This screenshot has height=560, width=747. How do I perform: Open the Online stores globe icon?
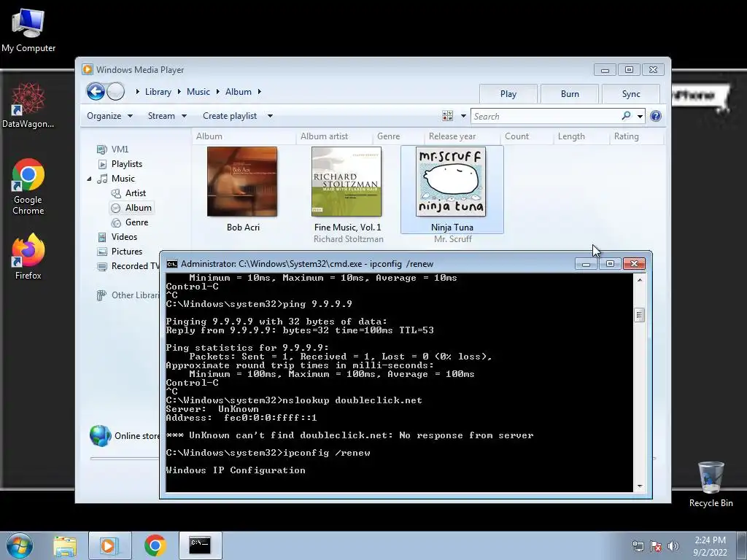[x=101, y=436]
